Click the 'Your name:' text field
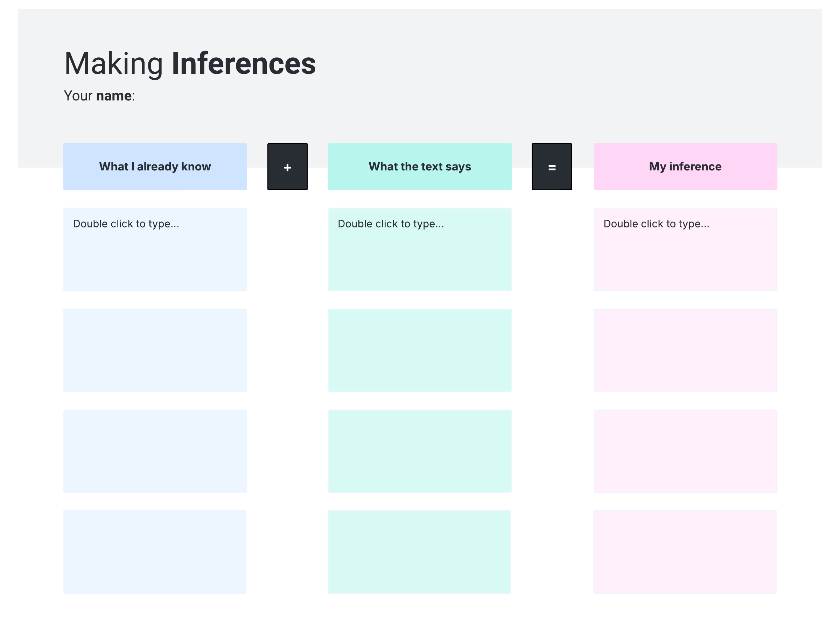Screen dimensions: 840x621 coord(99,96)
